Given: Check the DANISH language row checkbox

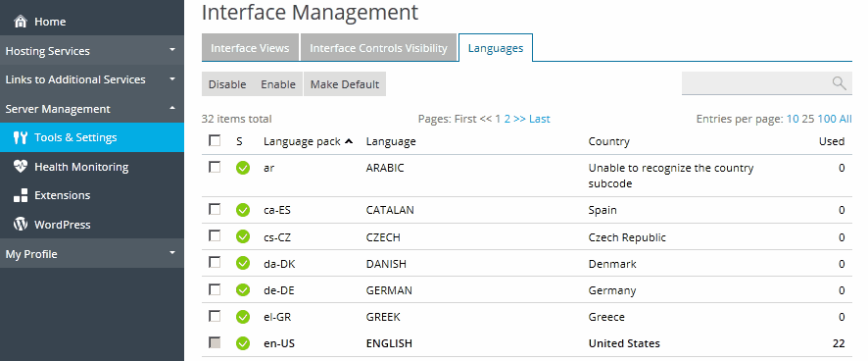Looking at the screenshot, I should coord(215,262).
